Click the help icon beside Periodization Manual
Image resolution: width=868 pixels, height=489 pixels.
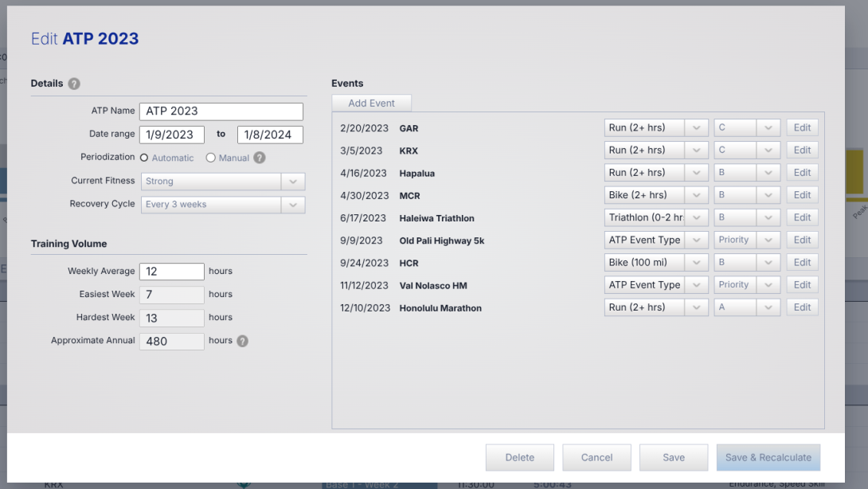(260, 158)
